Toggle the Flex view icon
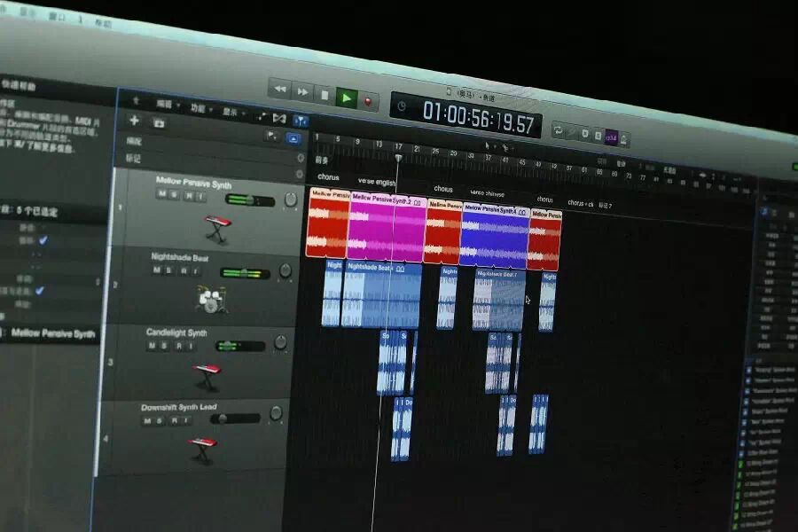This screenshot has width=798, height=532. [x=279, y=118]
